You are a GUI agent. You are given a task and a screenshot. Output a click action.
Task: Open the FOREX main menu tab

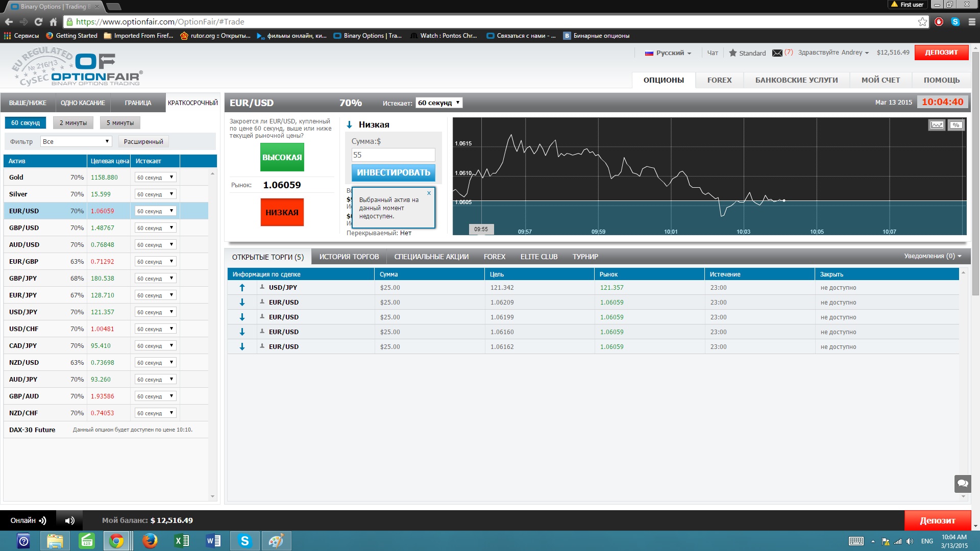pos(719,80)
